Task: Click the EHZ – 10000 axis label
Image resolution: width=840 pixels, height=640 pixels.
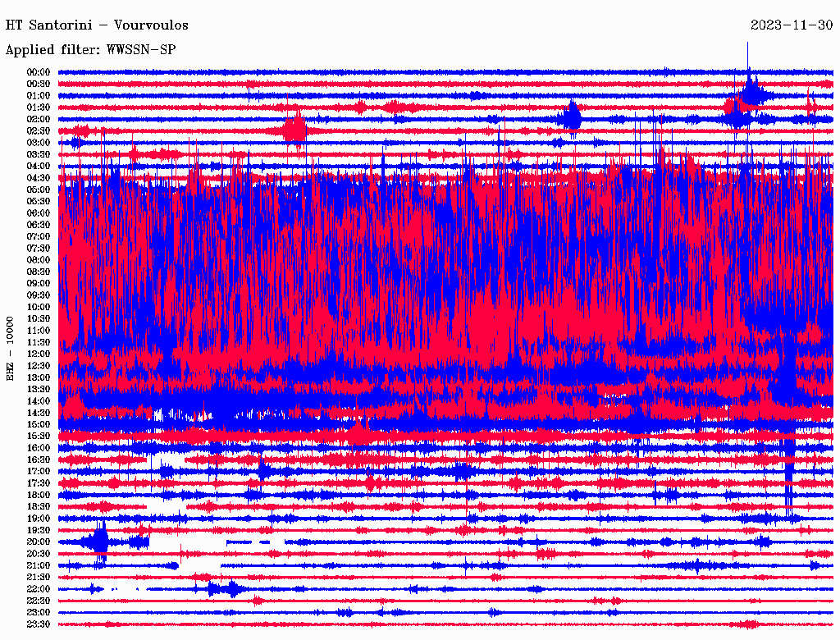Action: tap(10, 349)
